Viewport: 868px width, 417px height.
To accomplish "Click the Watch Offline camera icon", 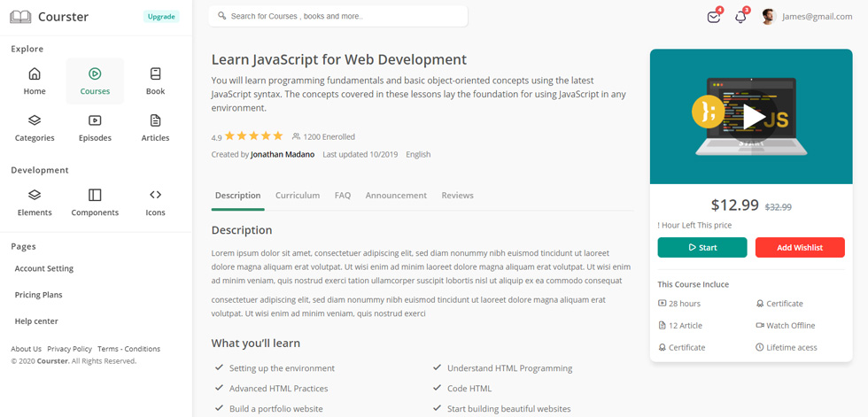I will click(x=760, y=326).
